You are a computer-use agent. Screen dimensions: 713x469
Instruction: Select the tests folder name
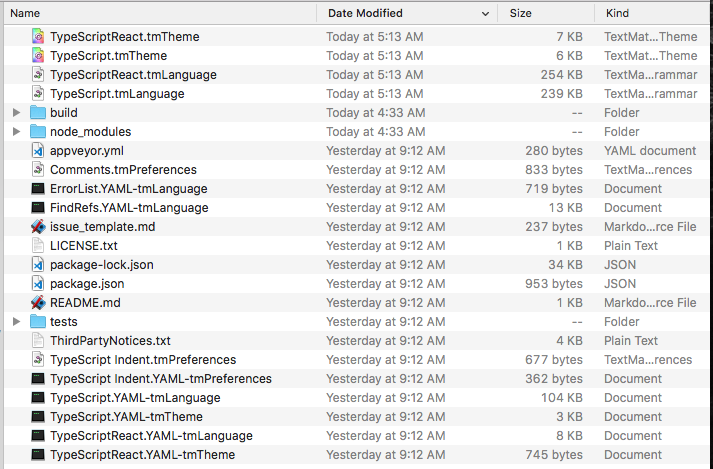coord(64,322)
